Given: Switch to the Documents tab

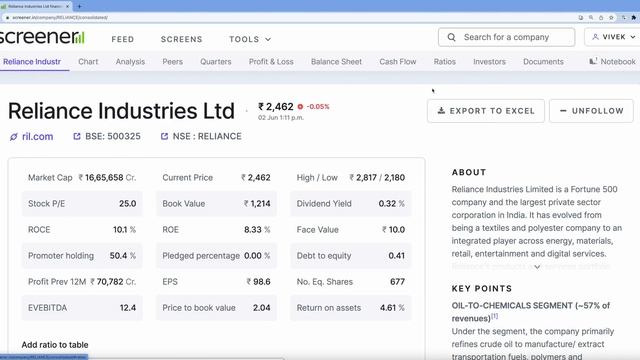Looking at the screenshot, I should click(543, 62).
